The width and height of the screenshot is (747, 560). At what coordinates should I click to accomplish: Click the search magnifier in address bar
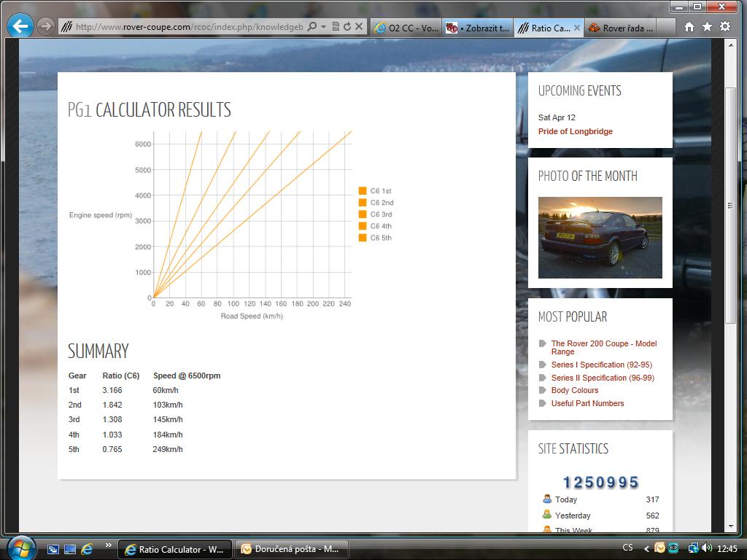click(312, 27)
